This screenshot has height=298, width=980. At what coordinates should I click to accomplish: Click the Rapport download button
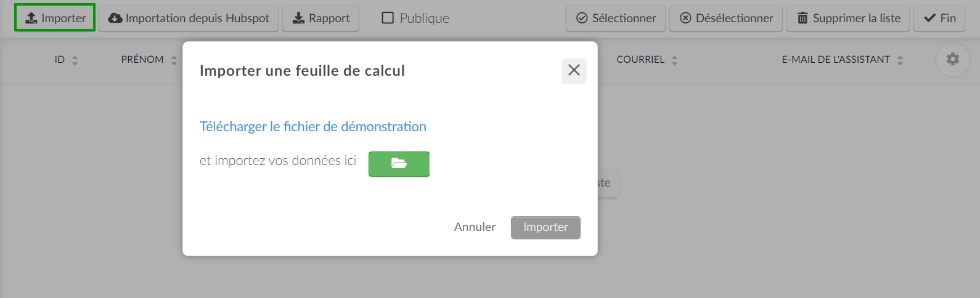point(321,18)
